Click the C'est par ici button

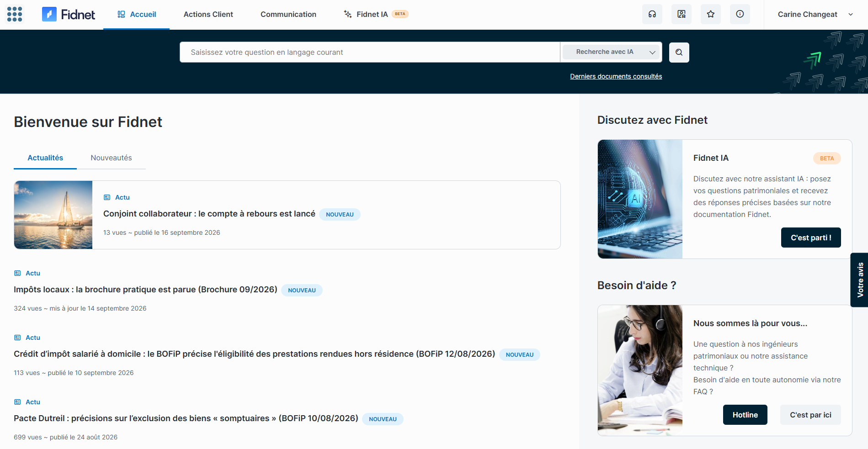point(810,415)
